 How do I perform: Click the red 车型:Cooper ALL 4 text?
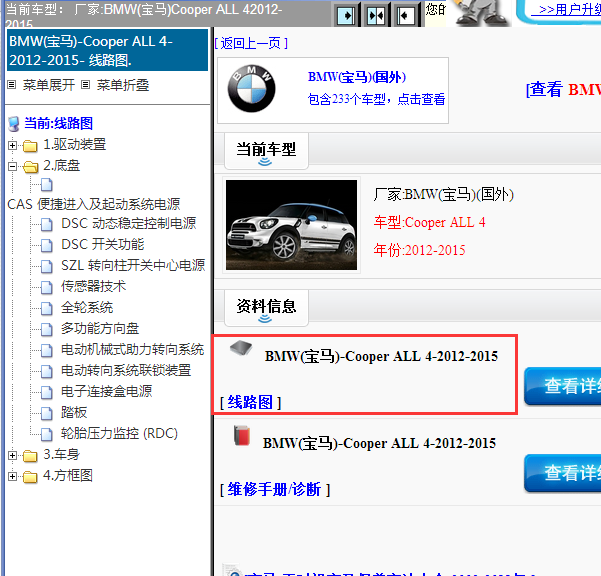[429, 222]
